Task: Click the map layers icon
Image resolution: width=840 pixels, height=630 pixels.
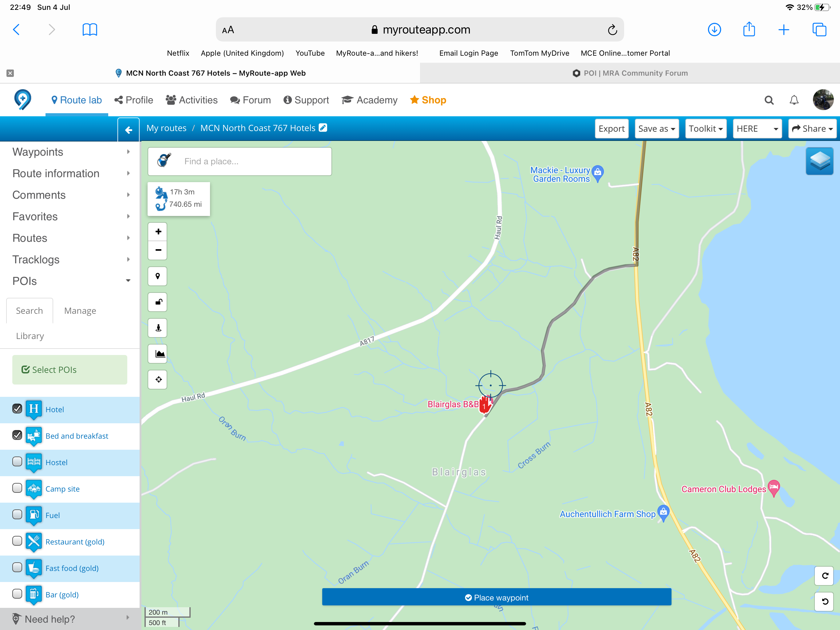Action: pos(819,161)
